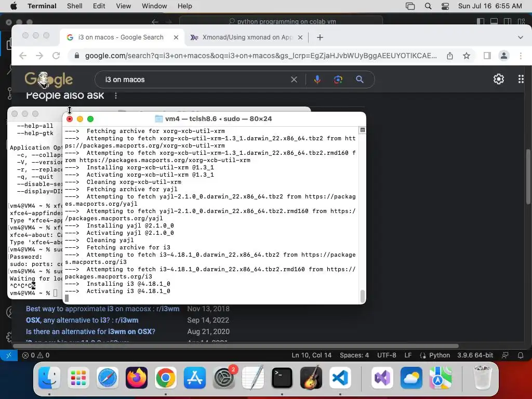Toggle Chrome side panel
Viewport: 532px width, 399px height.
pyautogui.click(x=487, y=56)
